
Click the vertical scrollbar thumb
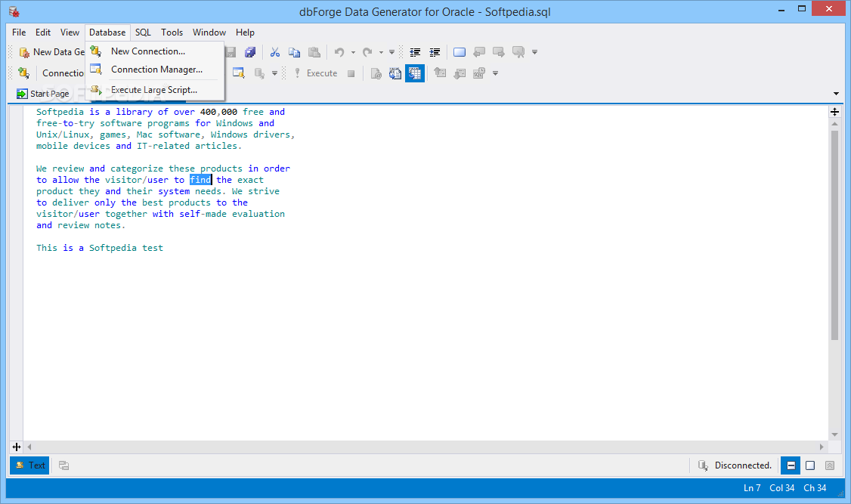click(834, 234)
